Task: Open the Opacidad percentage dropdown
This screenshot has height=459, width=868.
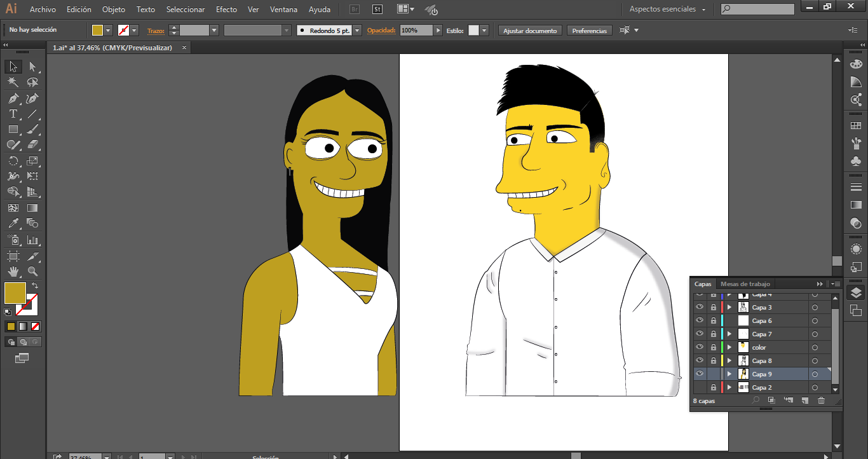Action: tap(438, 31)
